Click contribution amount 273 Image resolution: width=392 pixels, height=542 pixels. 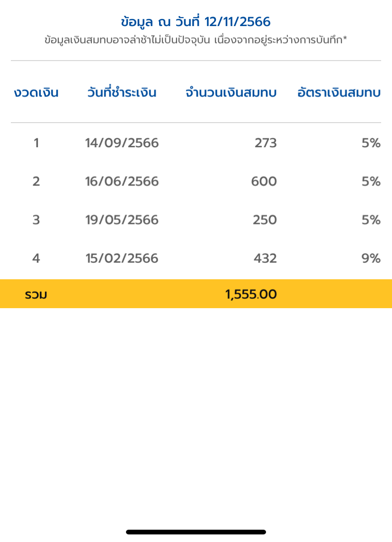coord(265,143)
